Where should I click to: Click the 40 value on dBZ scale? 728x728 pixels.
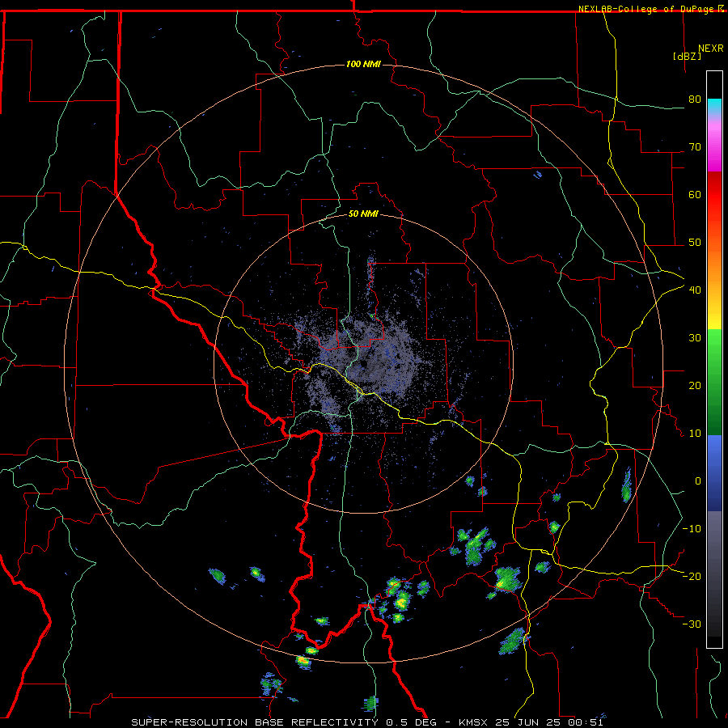(695, 290)
